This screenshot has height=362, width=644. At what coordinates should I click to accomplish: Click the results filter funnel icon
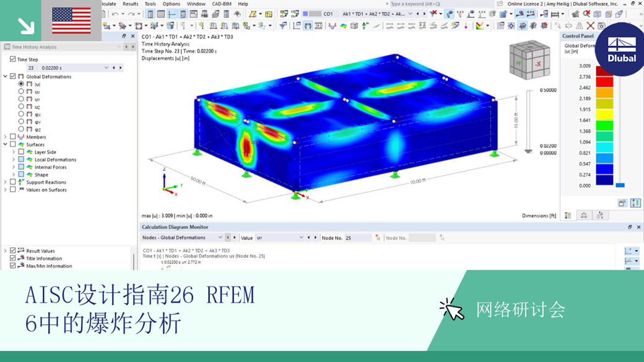click(x=283, y=26)
